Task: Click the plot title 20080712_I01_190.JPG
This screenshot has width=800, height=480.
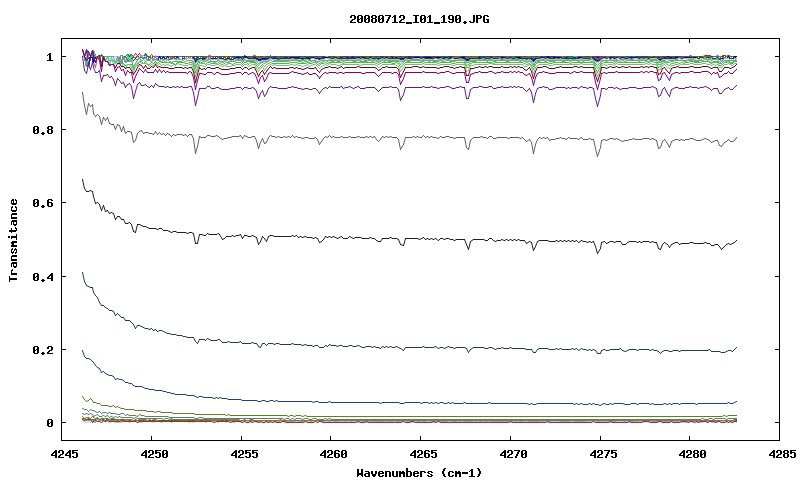Action: point(419,20)
